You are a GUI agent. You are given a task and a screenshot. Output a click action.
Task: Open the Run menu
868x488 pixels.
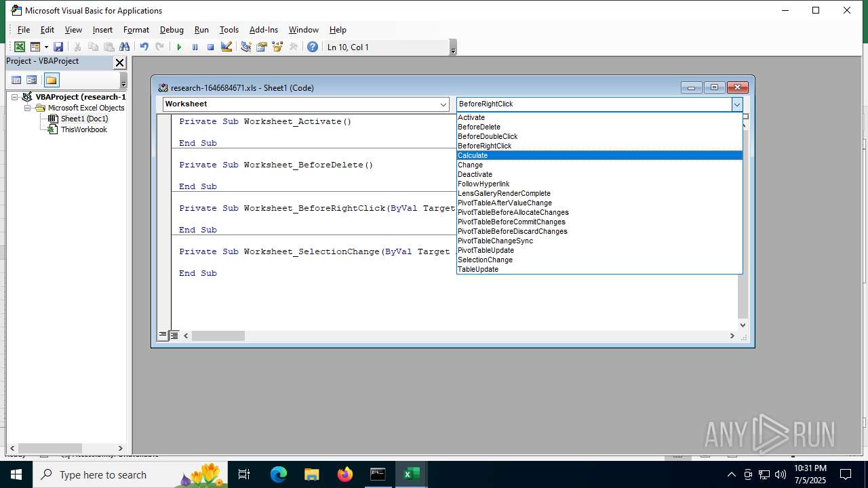pyautogui.click(x=201, y=30)
